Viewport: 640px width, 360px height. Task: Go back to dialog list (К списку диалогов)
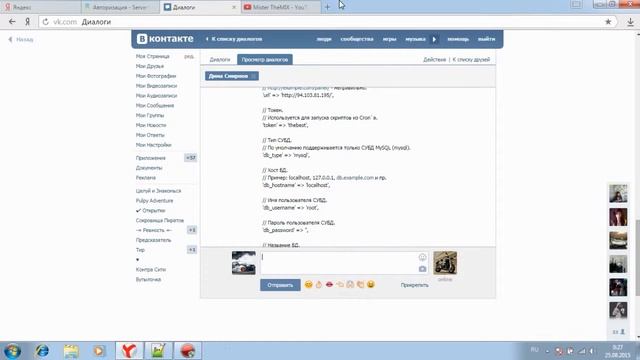click(234, 39)
